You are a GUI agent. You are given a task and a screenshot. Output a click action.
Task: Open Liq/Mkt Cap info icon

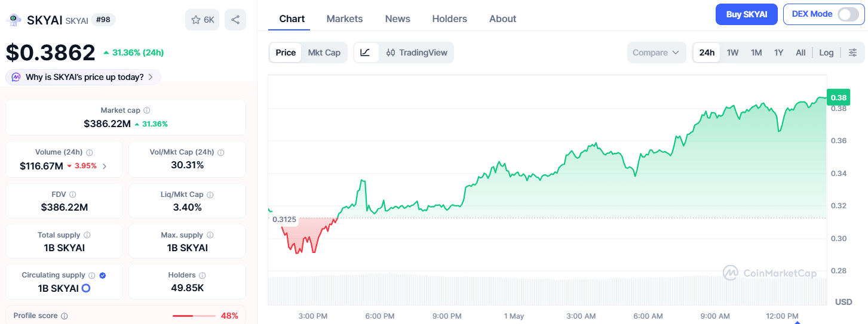click(x=210, y=195)
